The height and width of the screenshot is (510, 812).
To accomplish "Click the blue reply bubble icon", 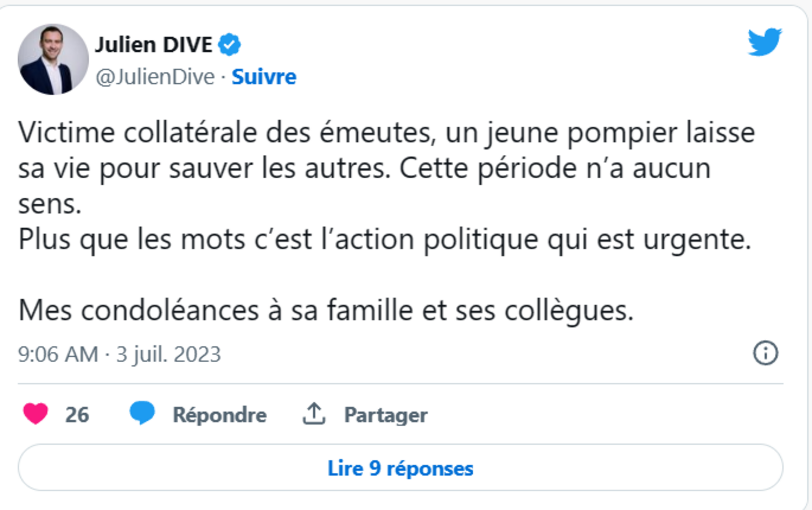I will tap(142, 413).
